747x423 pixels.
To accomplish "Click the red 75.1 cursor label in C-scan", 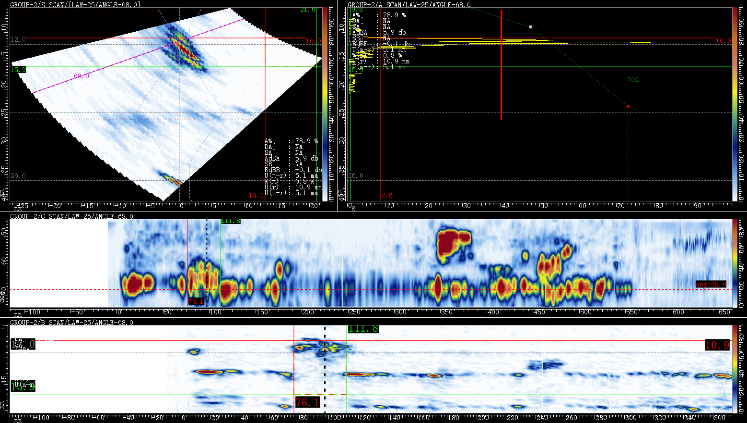I will 196,301.
